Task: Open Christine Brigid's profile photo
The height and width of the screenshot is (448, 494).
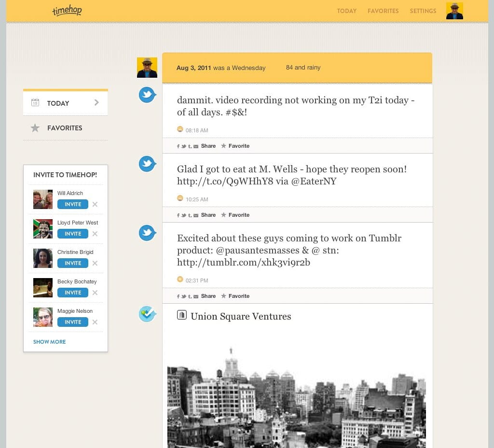Action: [x=43, y=258]
